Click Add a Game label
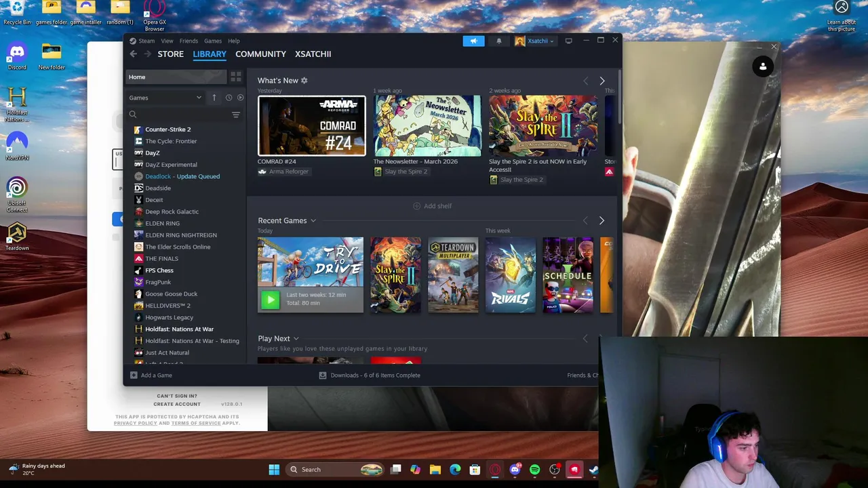Image resolution: width=868 pixels, height=488 pixels. point(157,375)
